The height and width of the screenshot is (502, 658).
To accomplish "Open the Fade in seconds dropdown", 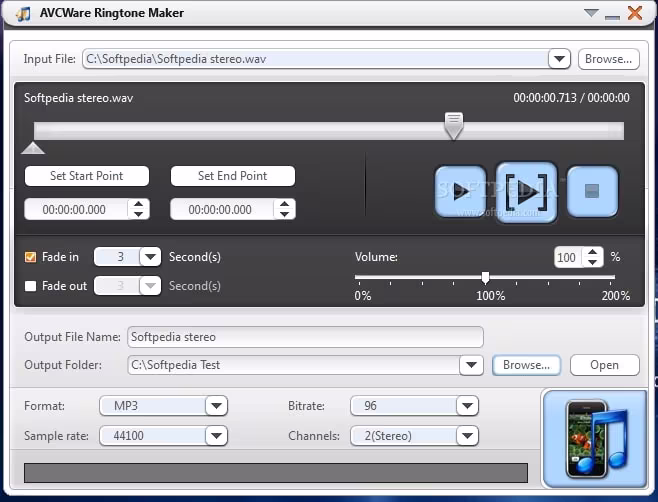I will point(150,257).
